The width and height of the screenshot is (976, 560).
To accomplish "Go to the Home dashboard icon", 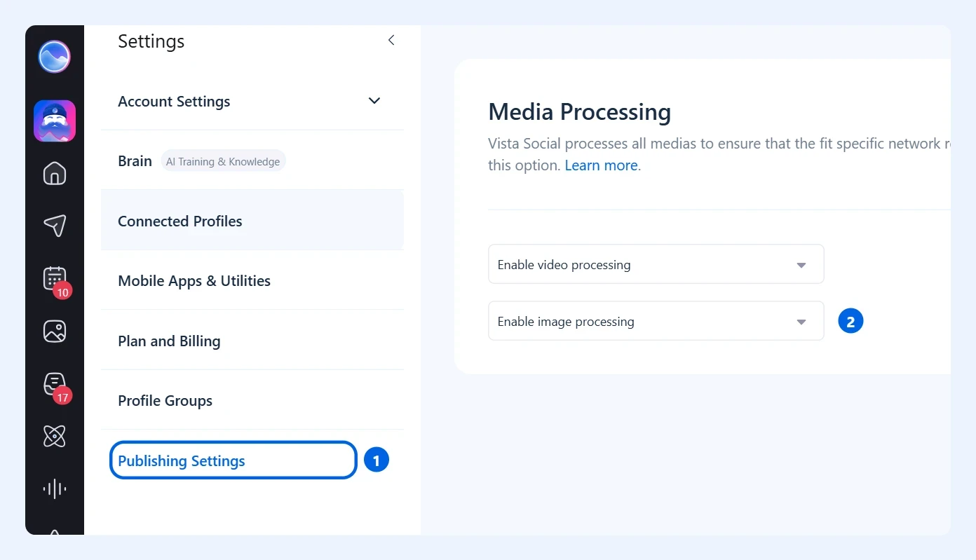I will coord(55,173).
